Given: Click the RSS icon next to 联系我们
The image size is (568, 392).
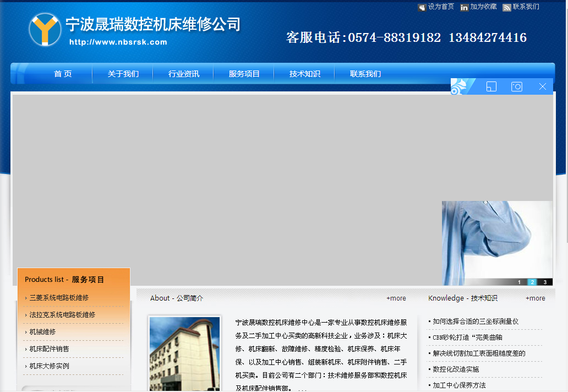Looking at the screenshot, I should tap(506, 7).
